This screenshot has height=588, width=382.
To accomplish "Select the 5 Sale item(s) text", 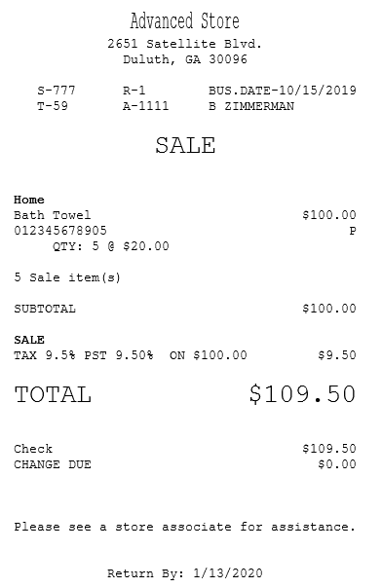I will pos(67,277).
